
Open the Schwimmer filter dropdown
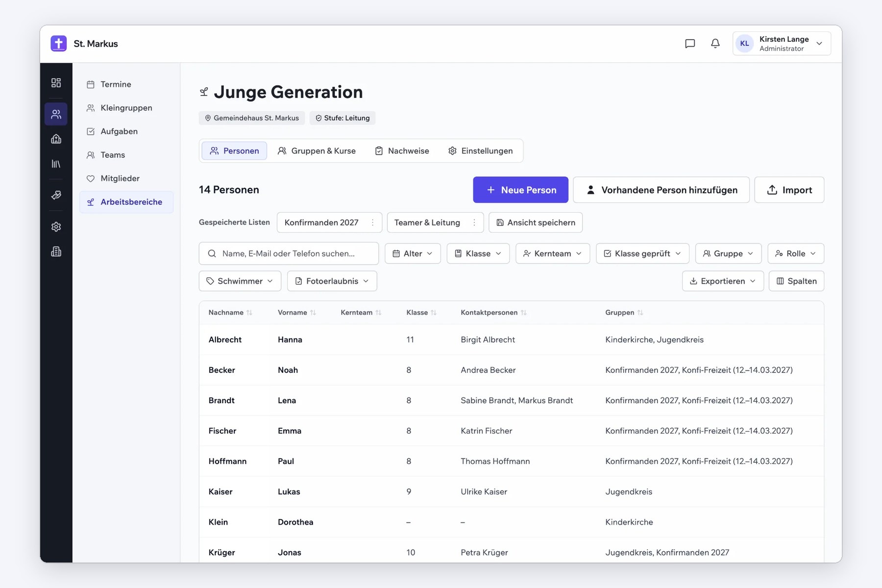(240, 281)
